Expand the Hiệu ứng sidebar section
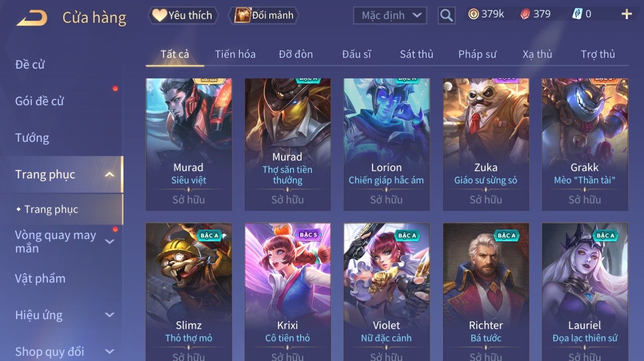The height and width of the screenshot is (361, 644). coord(109,315)
